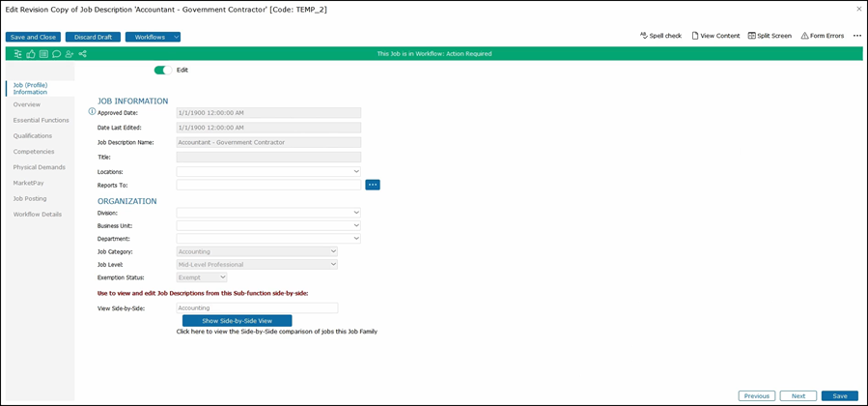This screenshot has height=406, width=868.
Task: Click the workflow steps icon
Action: click(19, 54)
